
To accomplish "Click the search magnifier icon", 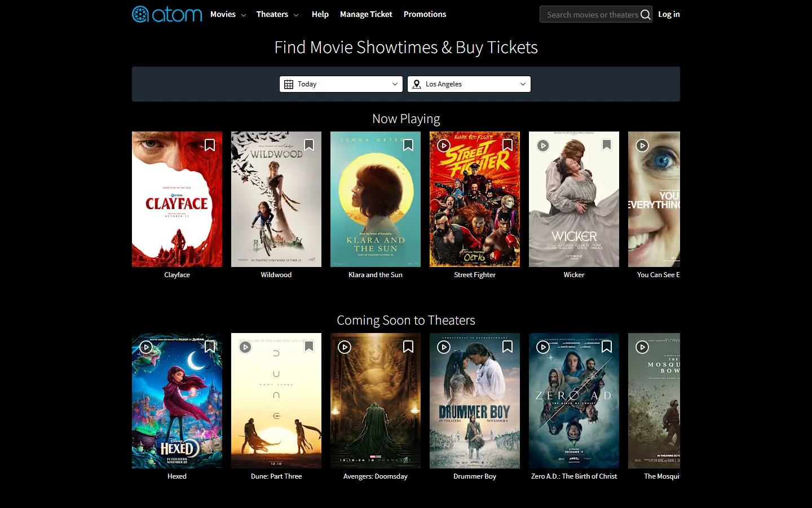I will [646, 15].
